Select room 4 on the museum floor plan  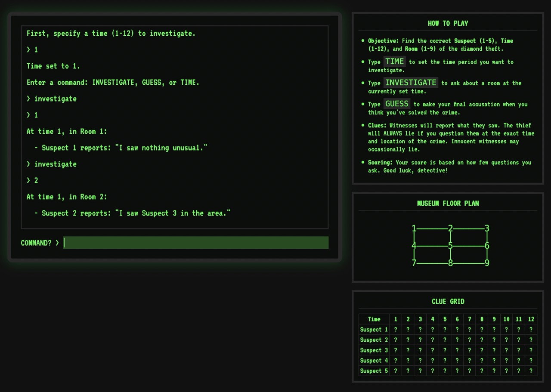414,246
